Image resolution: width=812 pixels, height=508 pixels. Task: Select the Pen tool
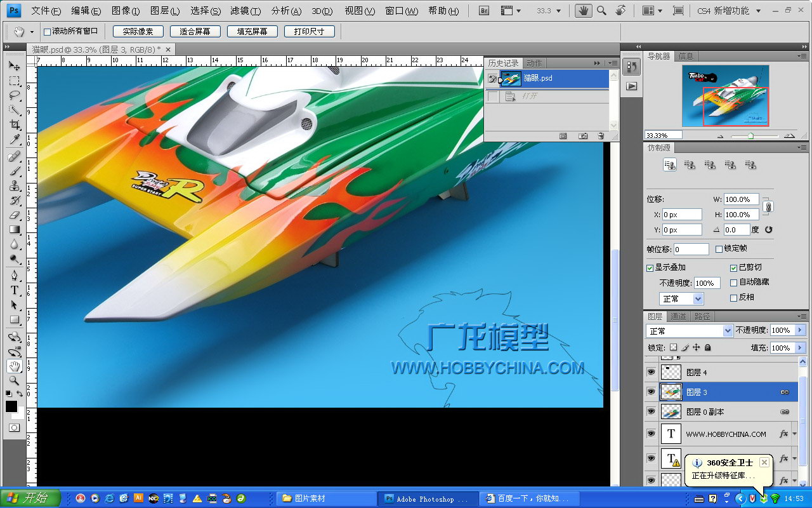coord(14,275)
